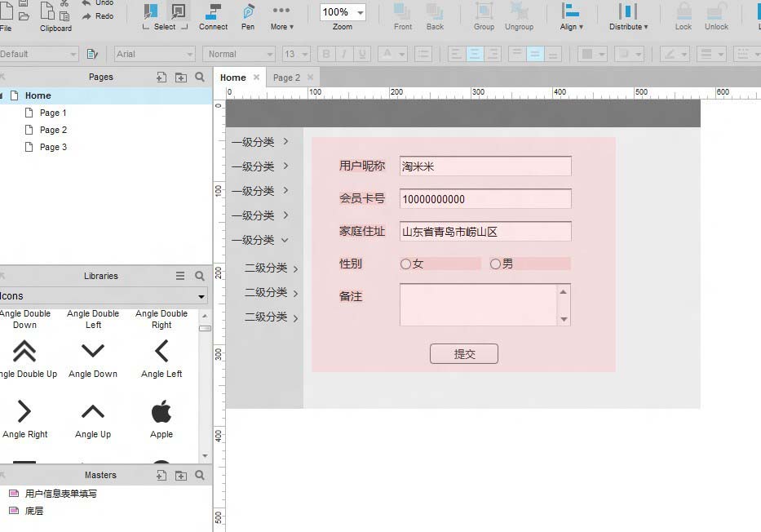Screen dimensions: 761x532
Task: Open the Align options
Action: pos(571,17)
